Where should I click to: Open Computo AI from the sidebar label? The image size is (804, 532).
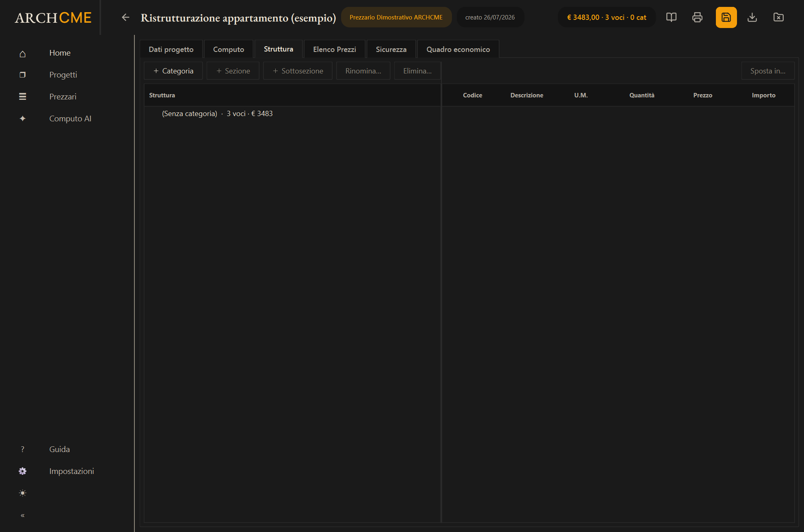click(70, 119)
